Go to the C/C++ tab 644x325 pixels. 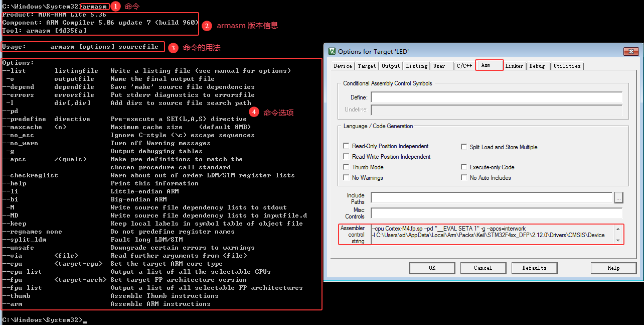pyautogui.click(x=464, y=66)
